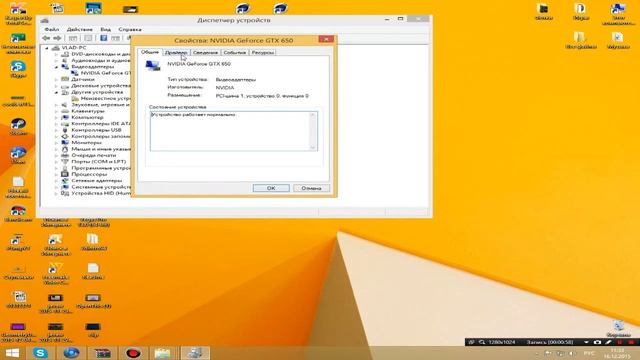Image resolution: width=640 pixels, height=360 pixels.
Task: Expand the Аудиовходы и аудиовыходы node
Action: click(x=56, y=60)
